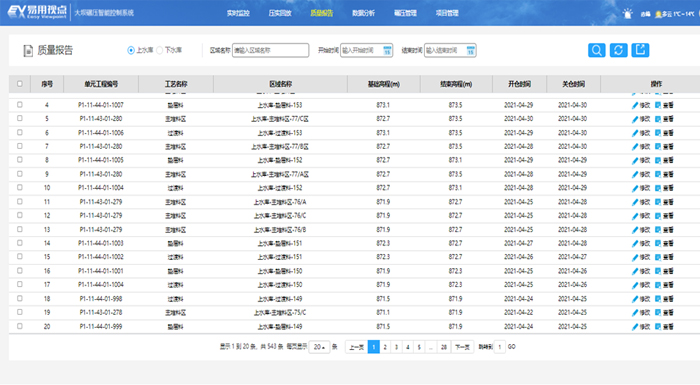Viewport: 700px width, 385px height.
Task: Click the view icon for row 10
Action: (658, 188)
